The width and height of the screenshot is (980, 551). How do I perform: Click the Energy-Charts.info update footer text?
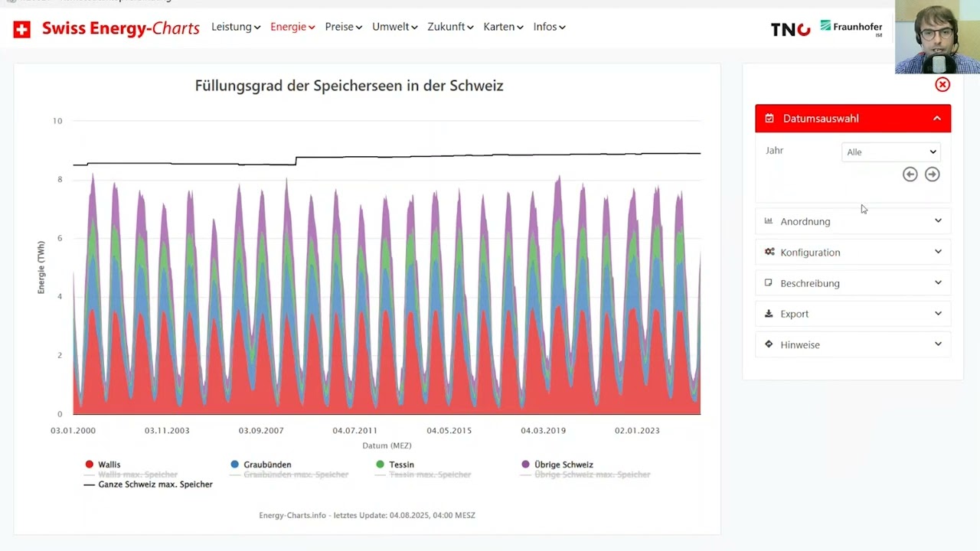coord(367,515)
